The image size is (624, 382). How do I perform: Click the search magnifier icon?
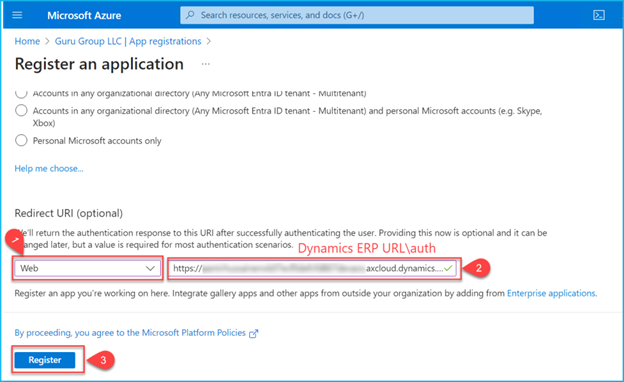190,15
